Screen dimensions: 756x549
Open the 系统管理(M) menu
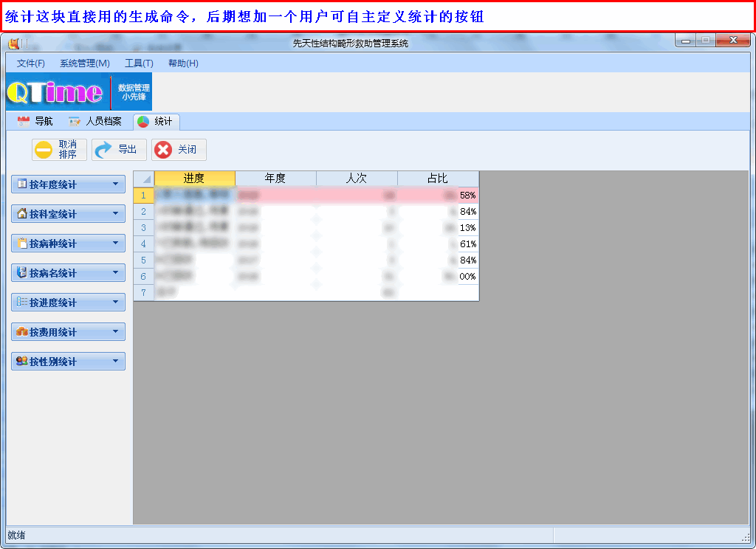click(x=84, y=63)
